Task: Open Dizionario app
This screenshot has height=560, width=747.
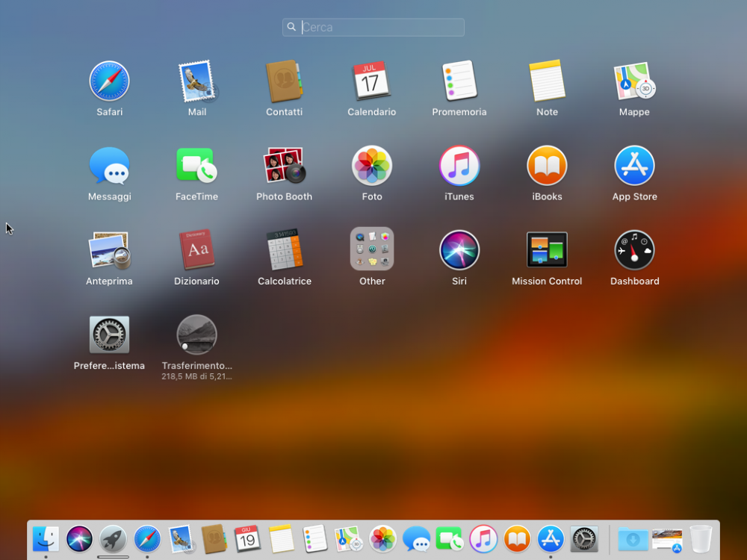Action: [196, 250]
